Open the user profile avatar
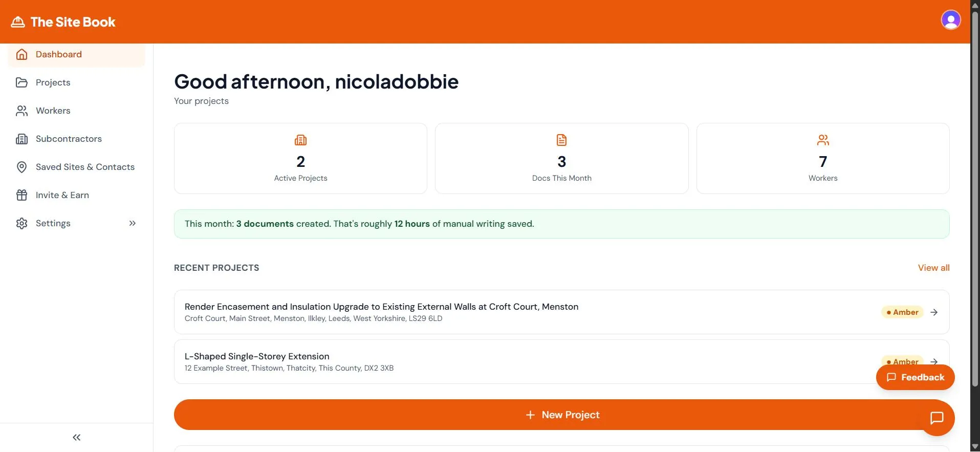This screenshot has height=452, width=980. [950, 20]
